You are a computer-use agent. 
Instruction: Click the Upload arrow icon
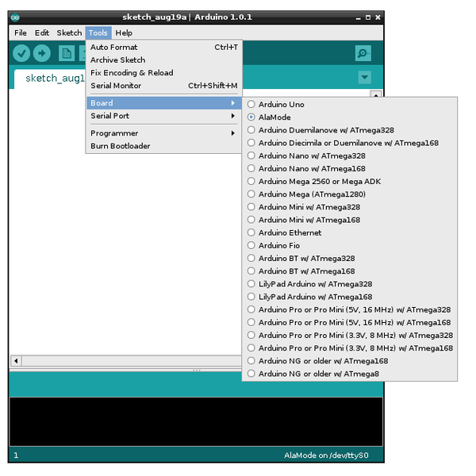(42, 53)
